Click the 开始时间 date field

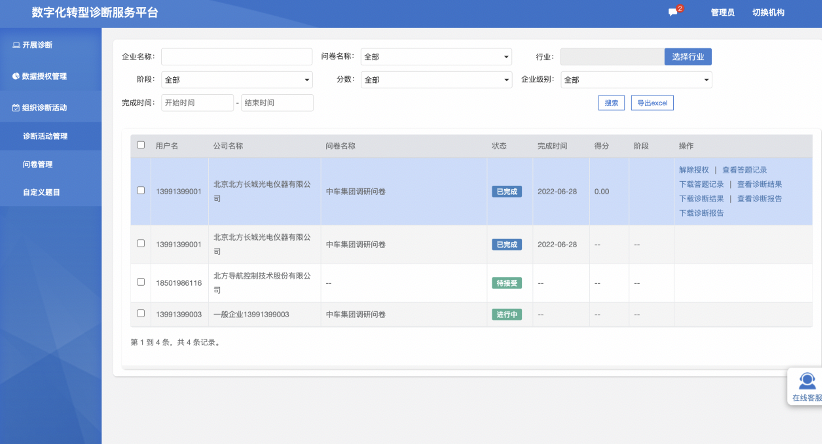point(197,103)
